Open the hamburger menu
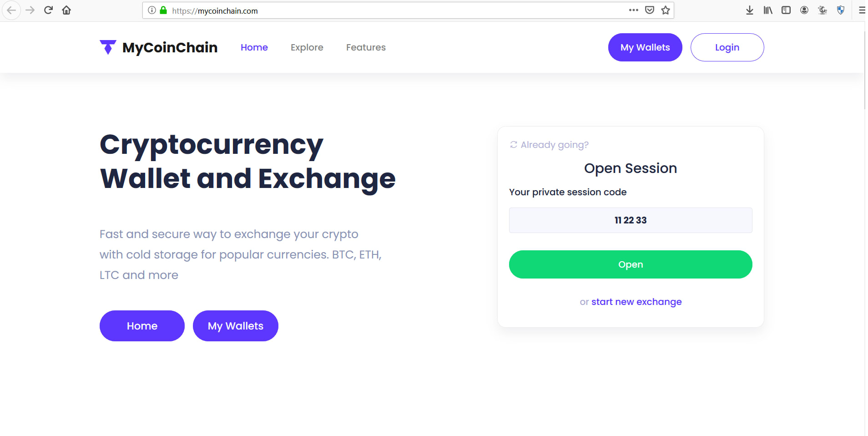The image size is (868, 436). click(x=861, y=10)
